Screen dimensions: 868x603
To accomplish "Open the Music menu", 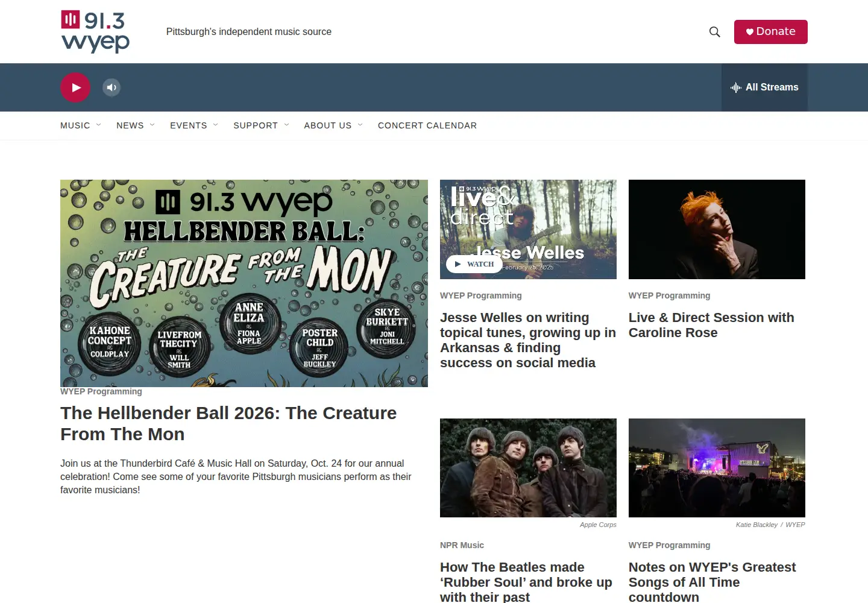I will (75, 125).
